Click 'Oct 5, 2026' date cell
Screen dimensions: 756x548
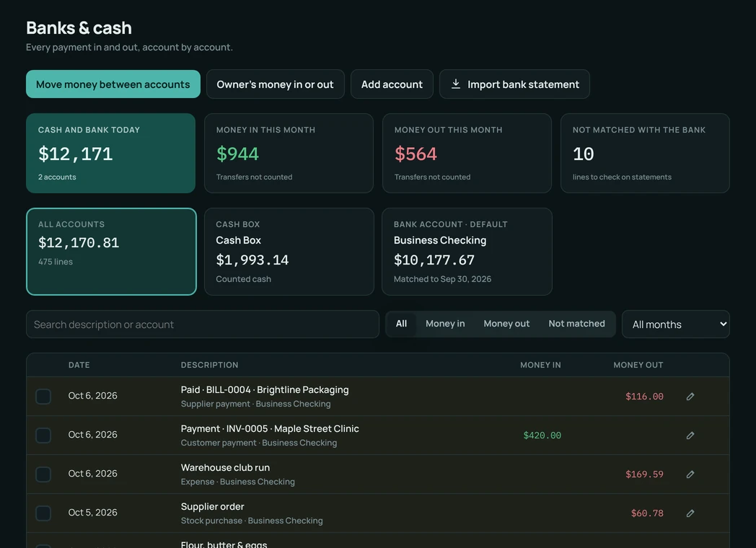[x=92, y=513]
